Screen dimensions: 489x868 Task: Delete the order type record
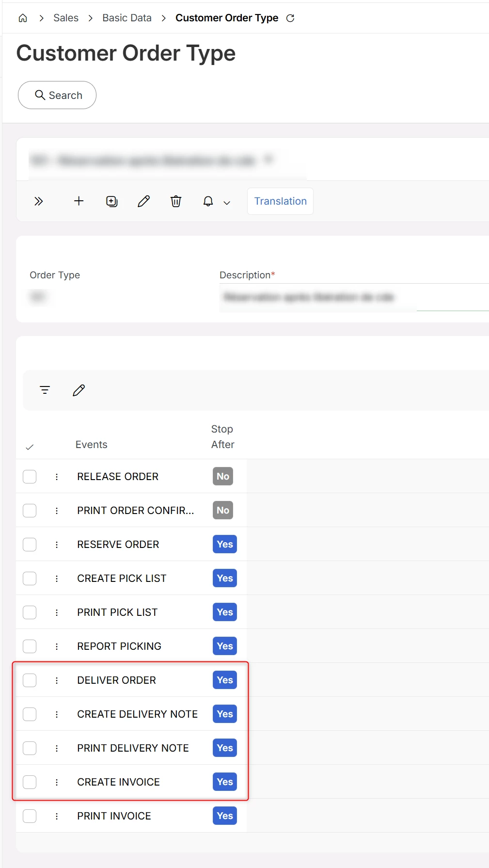[176, 201]
